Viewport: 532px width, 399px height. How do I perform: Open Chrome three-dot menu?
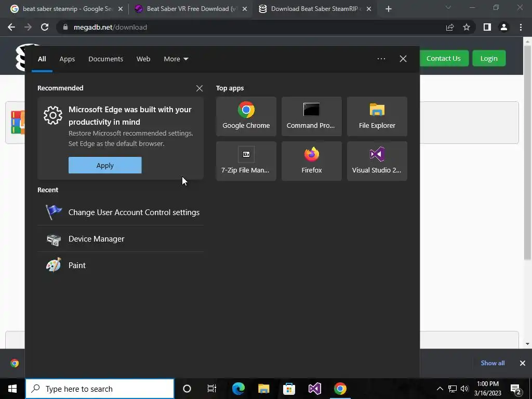521,27
